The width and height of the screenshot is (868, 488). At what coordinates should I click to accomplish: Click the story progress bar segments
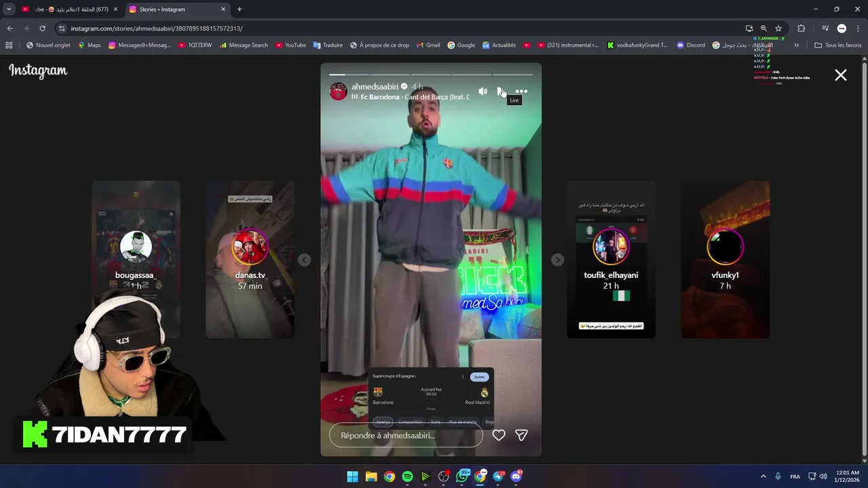click(x=431, y=75)
